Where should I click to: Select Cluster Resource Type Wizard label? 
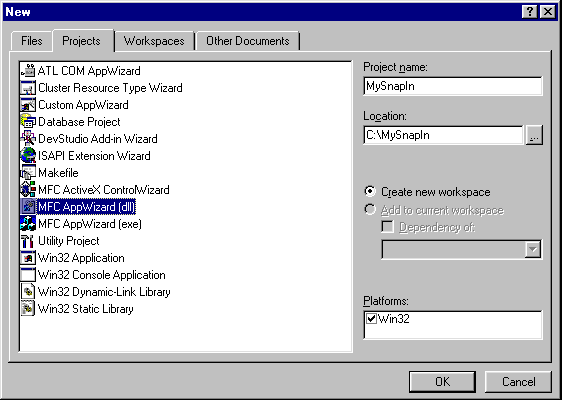point(110,88)
